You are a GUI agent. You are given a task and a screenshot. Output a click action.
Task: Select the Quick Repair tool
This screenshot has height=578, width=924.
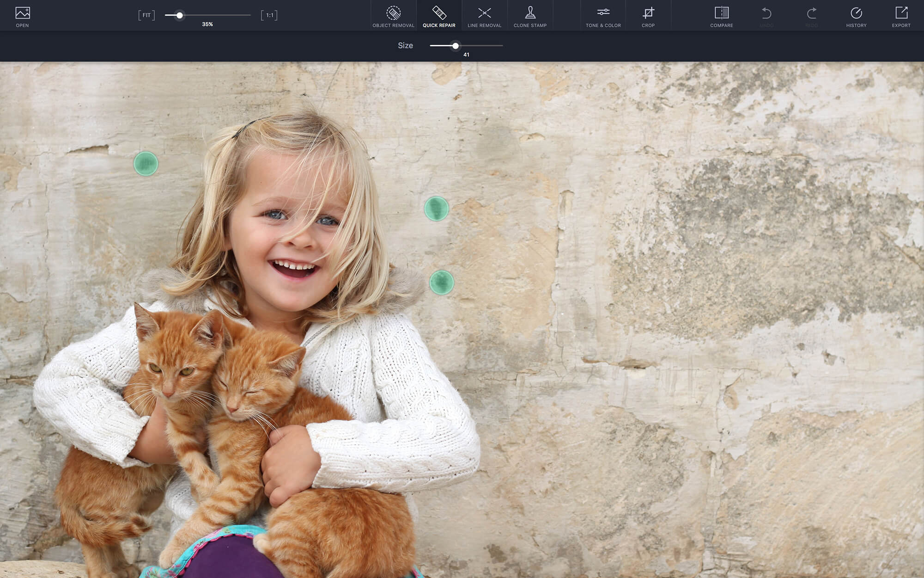[438, 16]
